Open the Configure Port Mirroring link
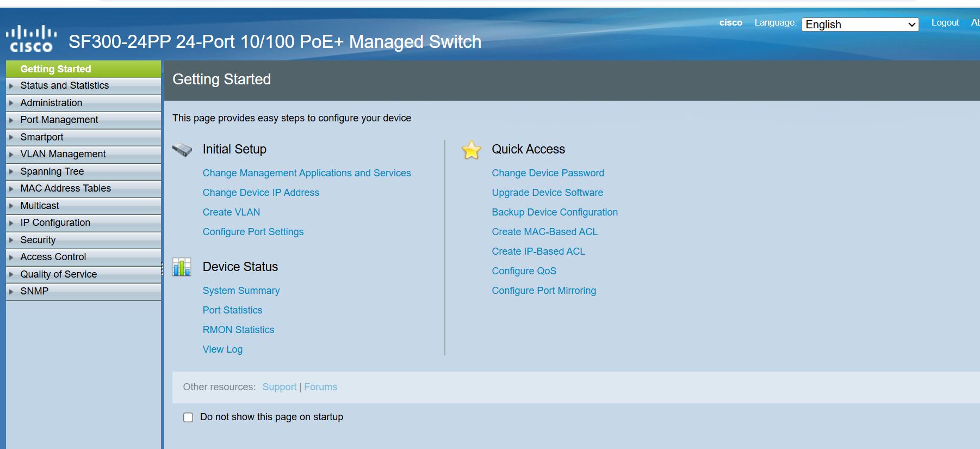Viewport: 980px width, 449px height. point(544,291)
